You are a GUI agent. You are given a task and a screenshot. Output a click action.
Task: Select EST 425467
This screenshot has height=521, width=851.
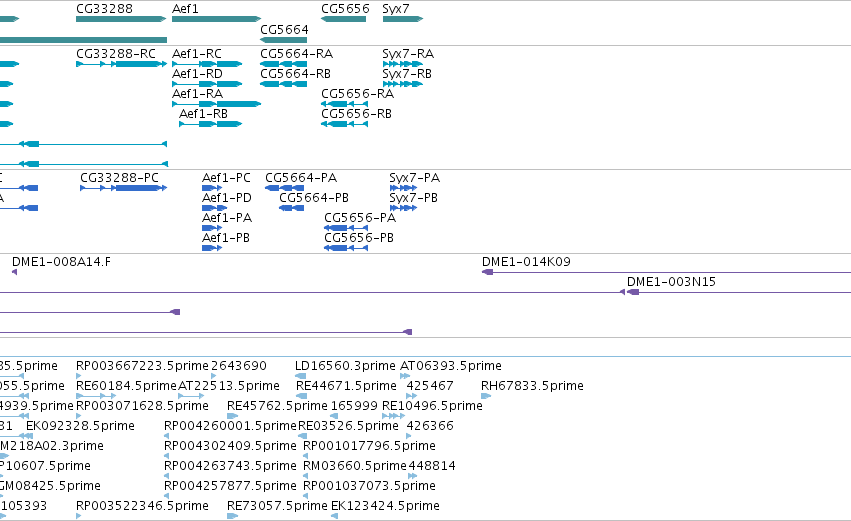coord(412,396)
